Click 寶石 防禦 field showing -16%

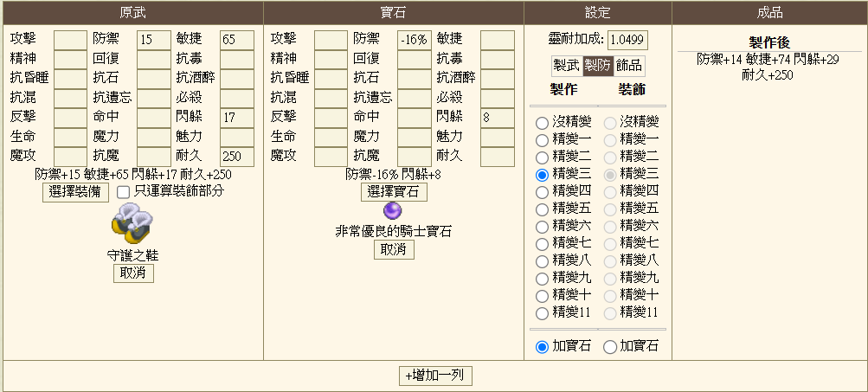coord(415,40)
